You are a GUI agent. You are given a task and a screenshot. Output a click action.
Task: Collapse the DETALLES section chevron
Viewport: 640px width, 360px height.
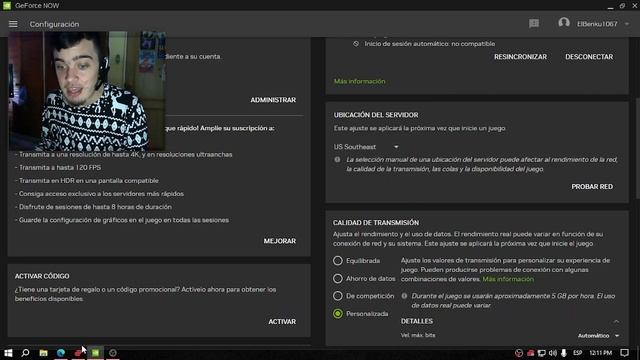616,321
